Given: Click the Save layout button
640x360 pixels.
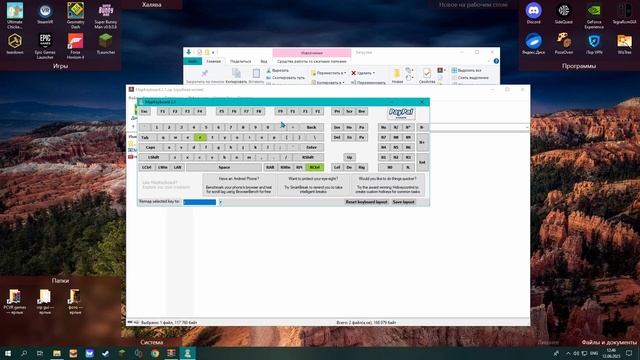Looking at the screenshot, I should [x=403, y=202].
